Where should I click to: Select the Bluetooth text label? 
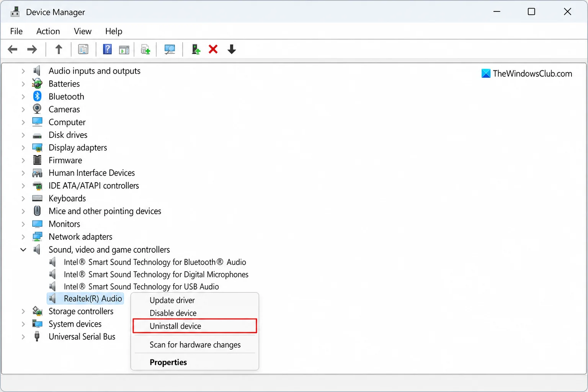click(x=66, y=96)
